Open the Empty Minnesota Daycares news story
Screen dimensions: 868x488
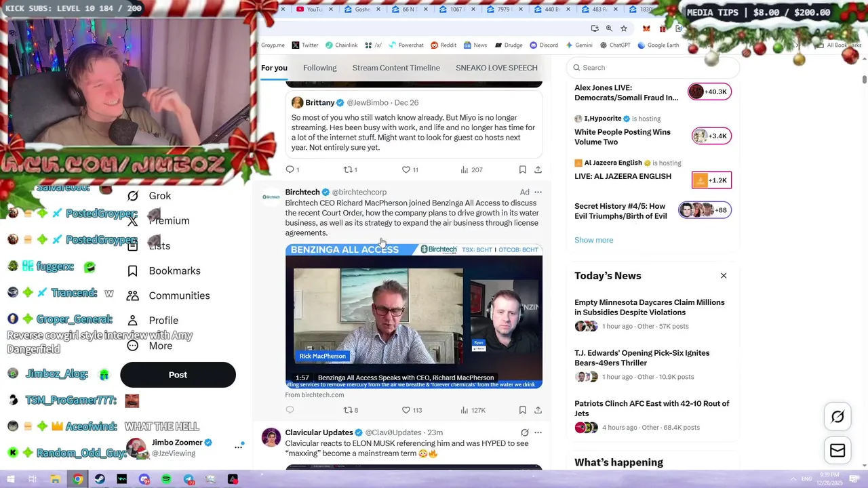click(649, 308)
